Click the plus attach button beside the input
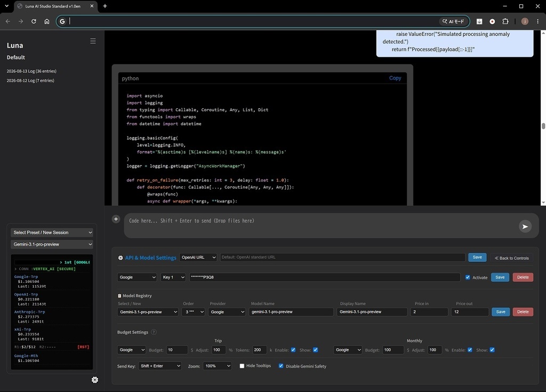This screenshot has width=546, height=392. tap(116, 219)
